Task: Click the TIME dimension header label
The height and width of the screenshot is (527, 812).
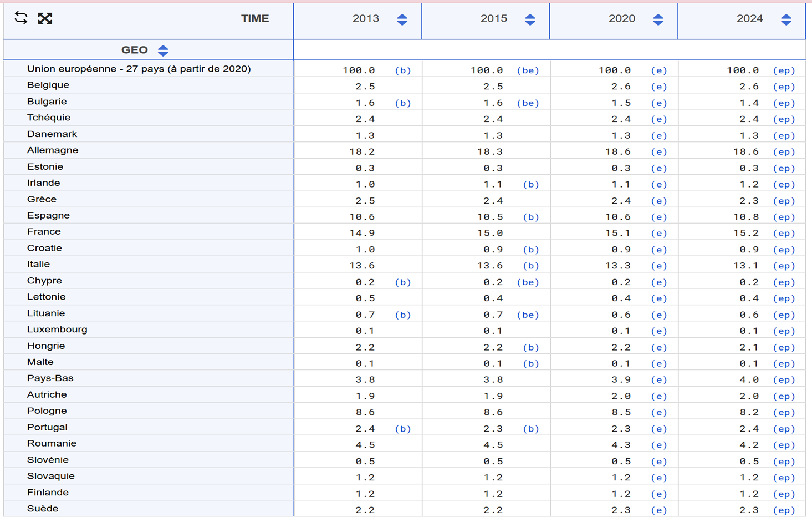Action: coord(254,18)
